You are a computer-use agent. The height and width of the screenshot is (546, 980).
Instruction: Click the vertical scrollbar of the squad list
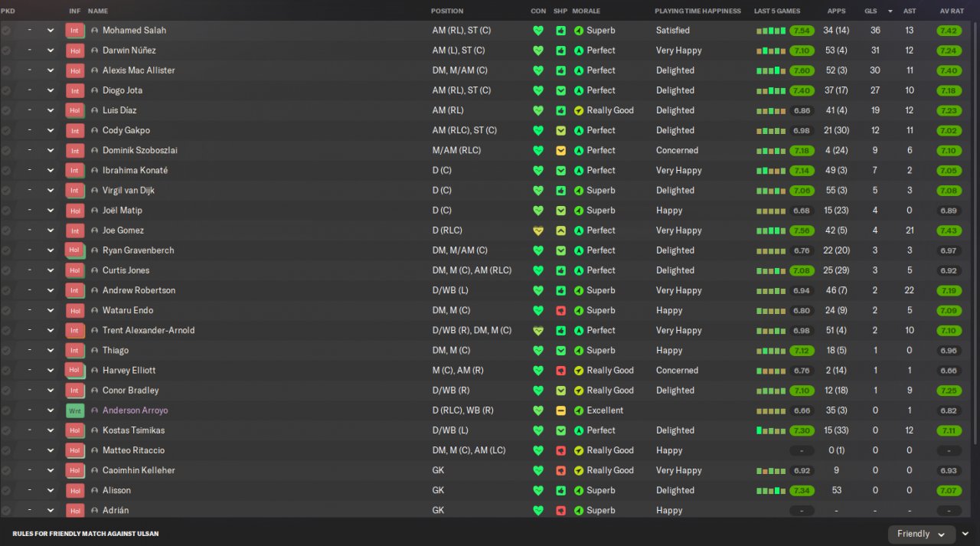(975, 234)
